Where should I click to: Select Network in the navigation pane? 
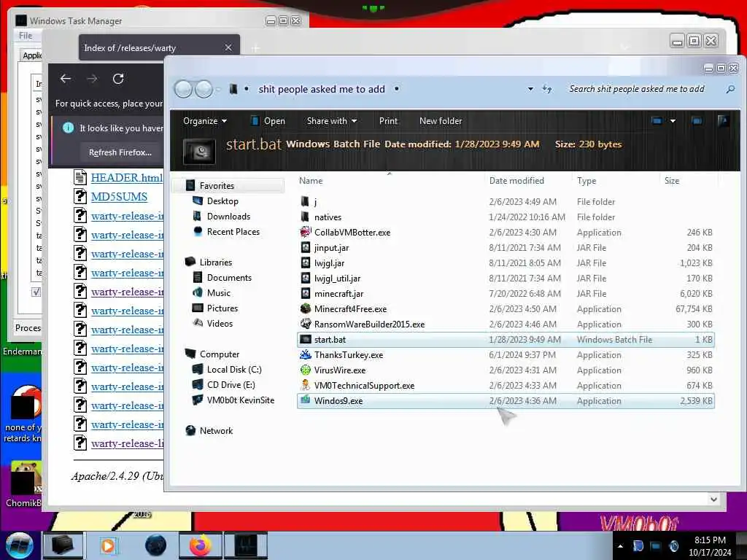click(216, 430)
